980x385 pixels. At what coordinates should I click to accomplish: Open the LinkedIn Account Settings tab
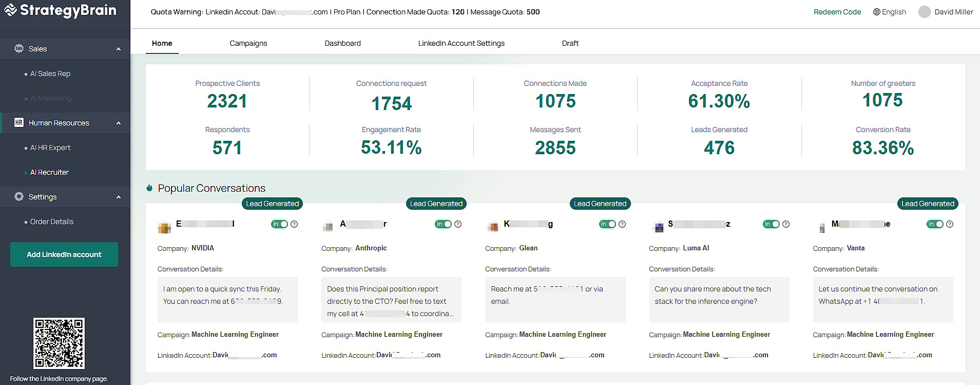(461, 43)
